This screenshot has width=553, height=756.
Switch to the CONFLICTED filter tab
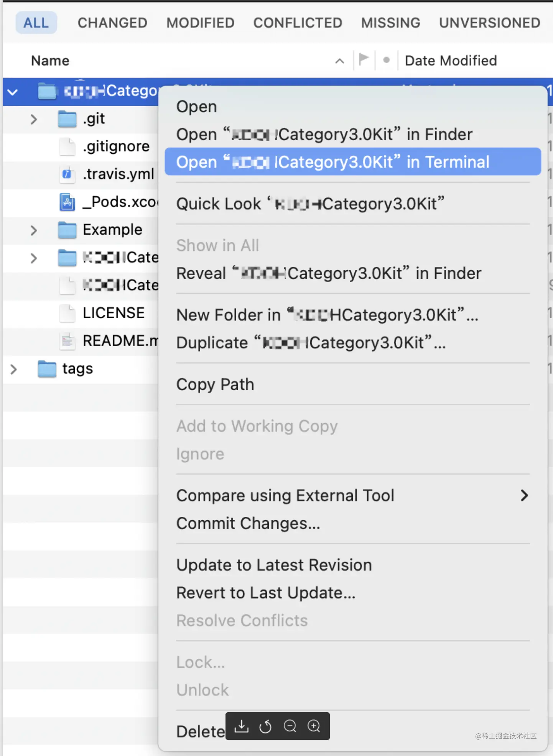point(298,23)
